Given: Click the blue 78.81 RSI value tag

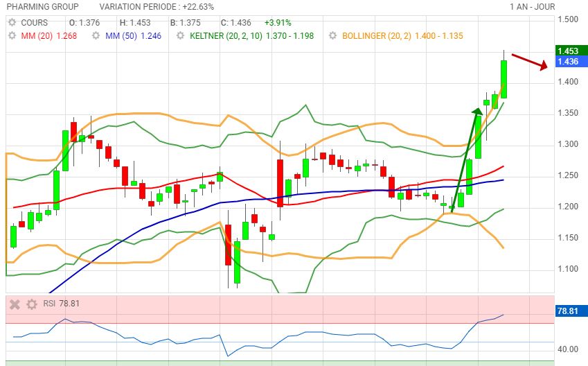Looking at the screenshot, I should 571,311.
